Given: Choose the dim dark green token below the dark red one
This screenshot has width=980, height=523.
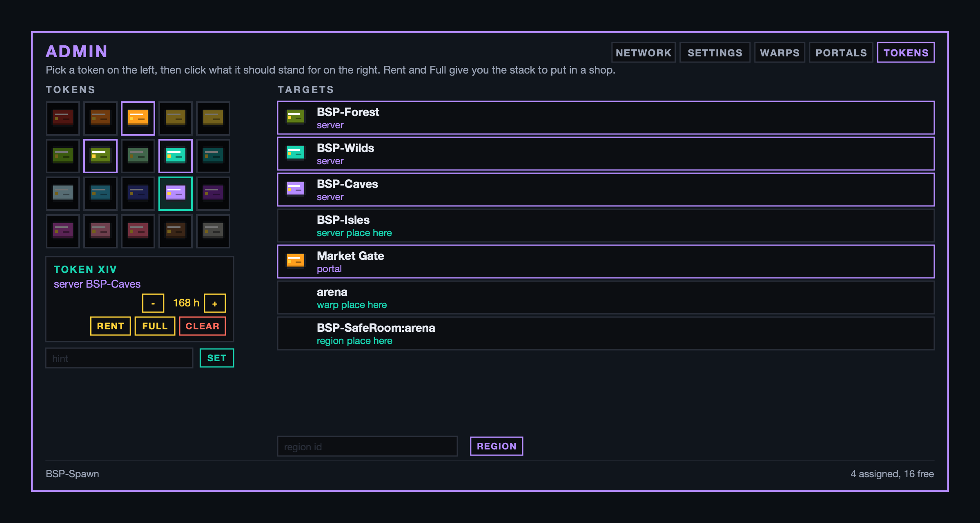Looking at the screenshot, I should coord(62,156).
